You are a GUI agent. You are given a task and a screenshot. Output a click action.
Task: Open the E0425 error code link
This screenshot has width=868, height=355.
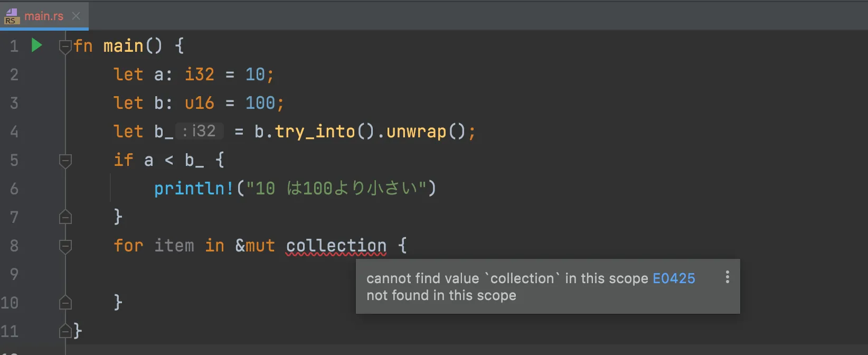pos(674,278)
